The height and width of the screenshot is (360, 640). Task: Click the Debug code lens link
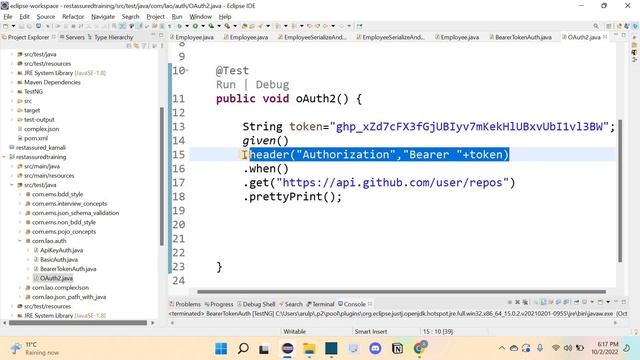click(272, 84)
